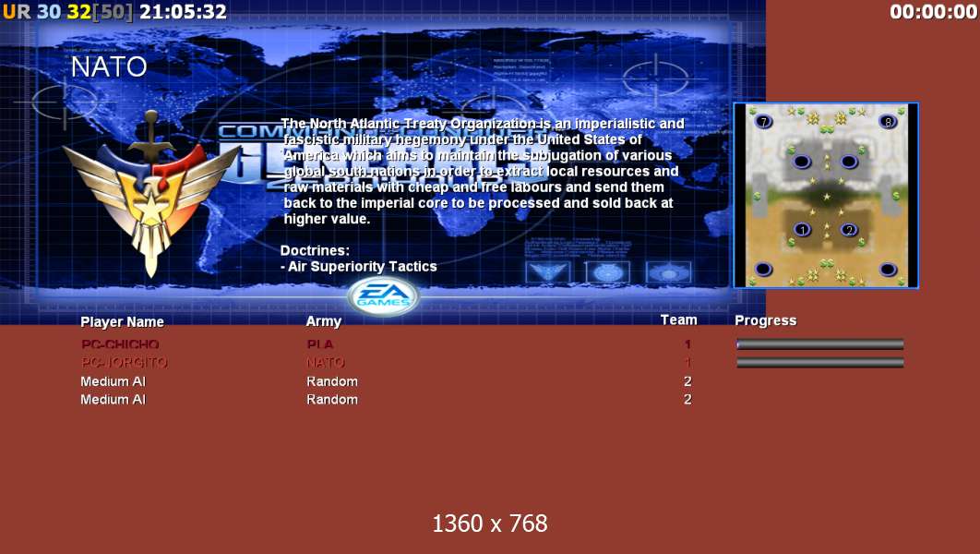This screenshot has height=554, width=980.
Task: Click the Player Name column header
Action: (x=122, y=322)
